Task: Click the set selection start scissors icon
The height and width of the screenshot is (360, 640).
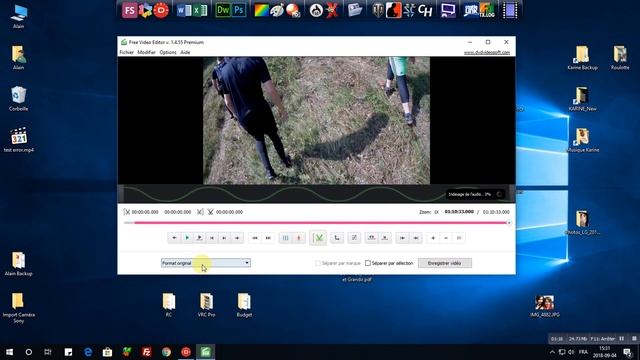Action: tap(127, 212)
